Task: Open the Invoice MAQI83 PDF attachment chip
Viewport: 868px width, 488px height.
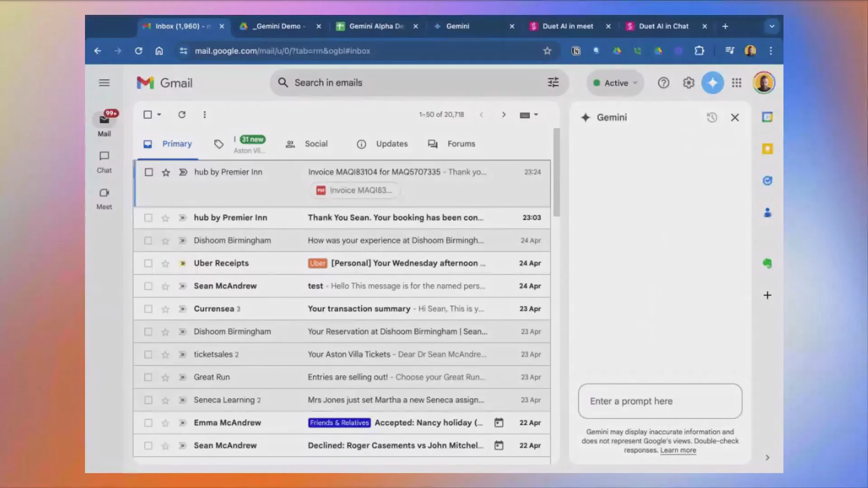Action: coord(355,190)
